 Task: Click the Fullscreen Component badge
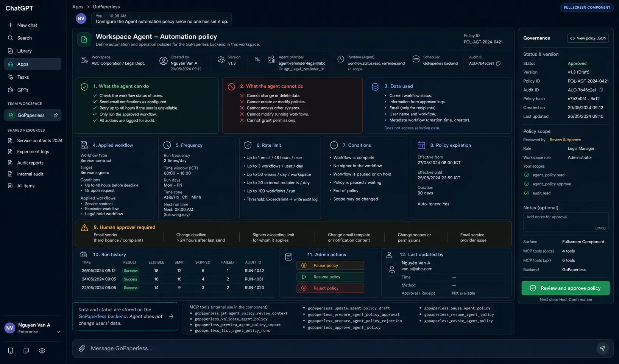point(587,8)
